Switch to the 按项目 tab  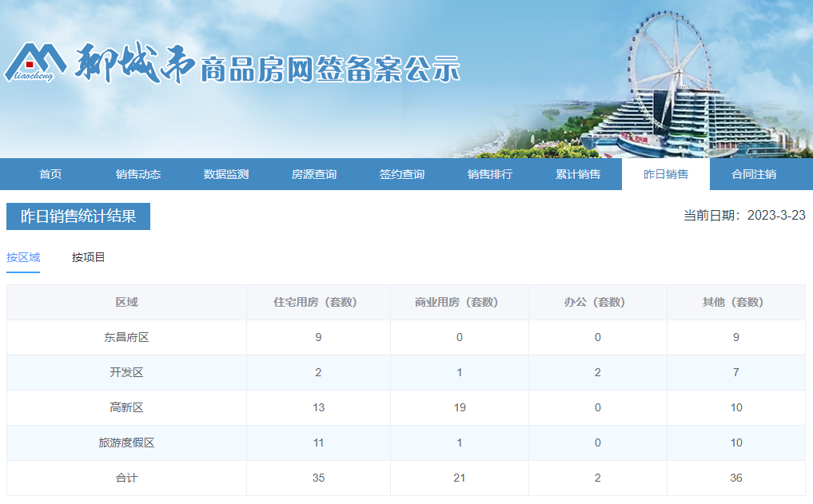[x=89, y=257]
